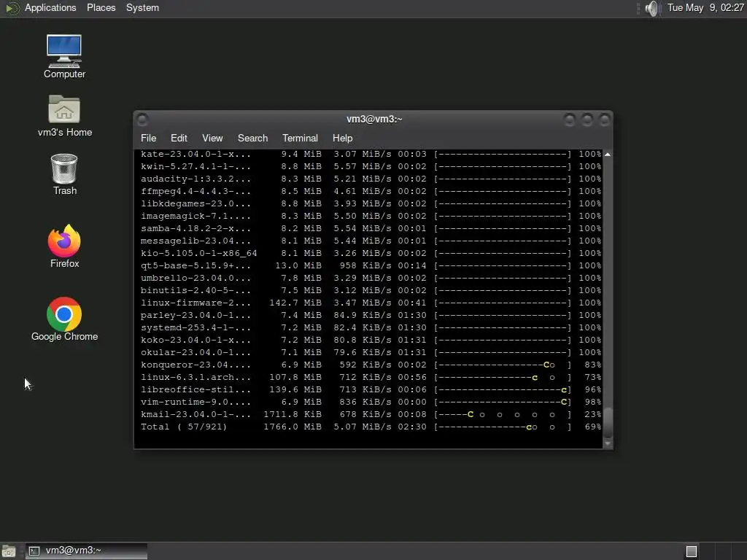Open the Terminal menu in menubar

coord(300,138)
